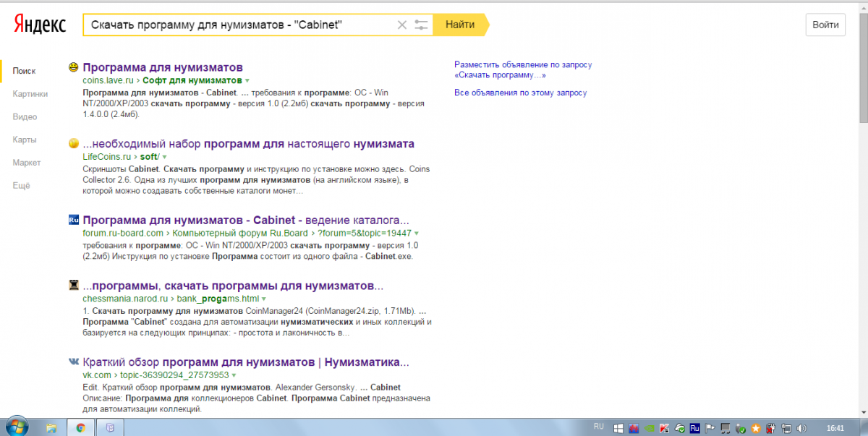The width and height of the screenshot is (868, 436).
Task: Open advanced search settings icon in search box
Action: [x=422, y=25]
